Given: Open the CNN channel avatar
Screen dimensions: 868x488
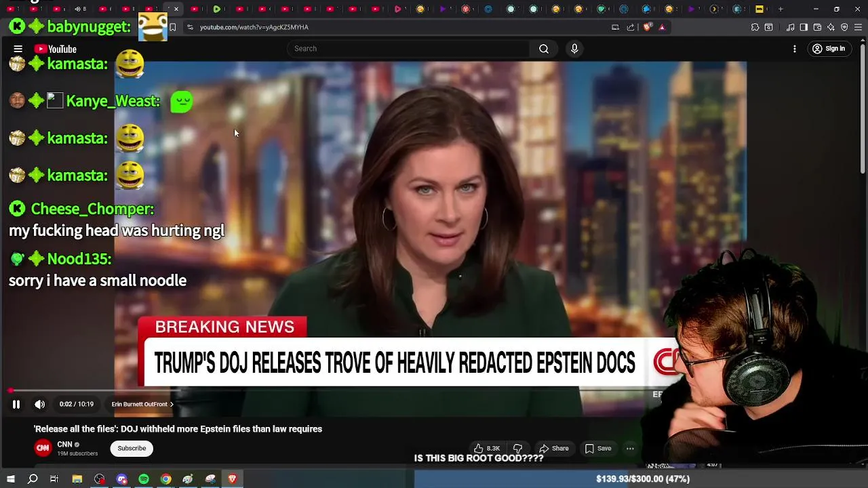Looking at the screenshot, I should [x=43, y=448].
